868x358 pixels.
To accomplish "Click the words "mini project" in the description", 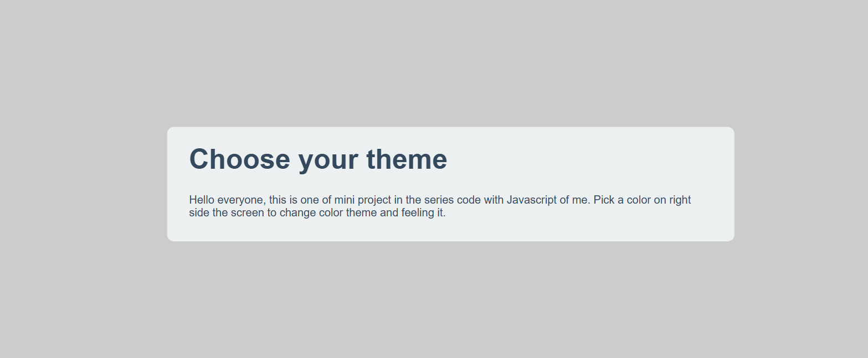I will pos(363,200).
